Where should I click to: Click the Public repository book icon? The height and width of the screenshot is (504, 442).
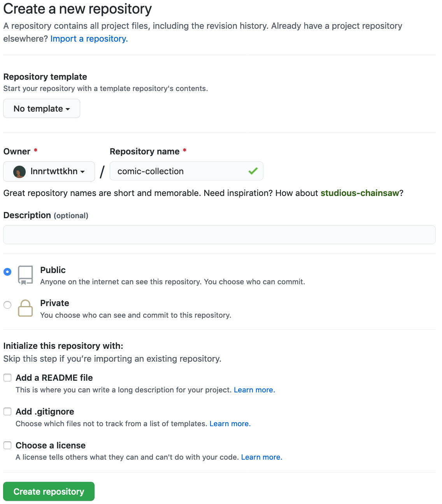(25, 275)
